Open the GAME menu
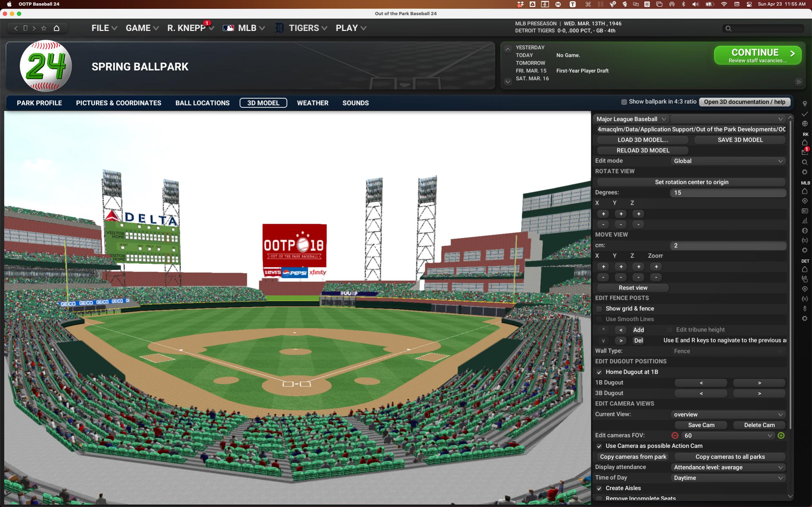Image resolution: width=812 pixels, height=507 pixels. click(142, 28)
